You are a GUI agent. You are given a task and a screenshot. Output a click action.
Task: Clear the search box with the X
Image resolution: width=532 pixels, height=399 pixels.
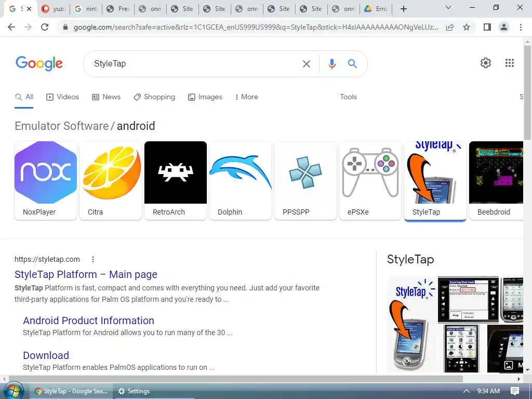click(307, 64)
